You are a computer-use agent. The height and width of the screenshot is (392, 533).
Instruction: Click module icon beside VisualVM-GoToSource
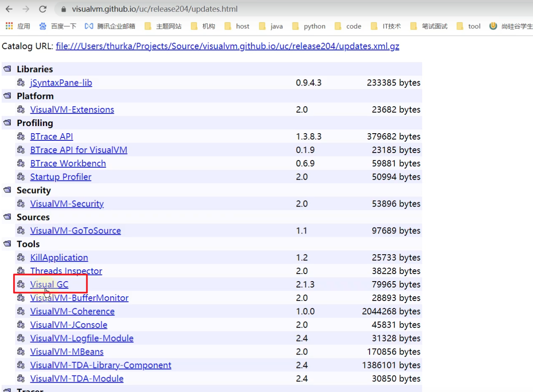[21, 231]
